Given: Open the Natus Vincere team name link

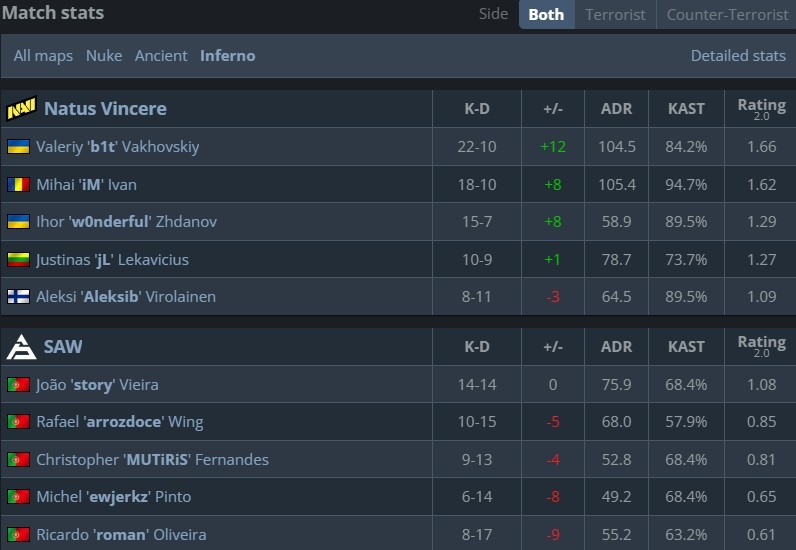Looking at the screenshot, I should point(105,109).
